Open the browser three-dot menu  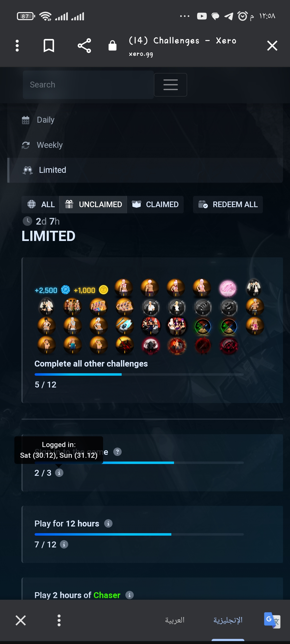point(17,46)
